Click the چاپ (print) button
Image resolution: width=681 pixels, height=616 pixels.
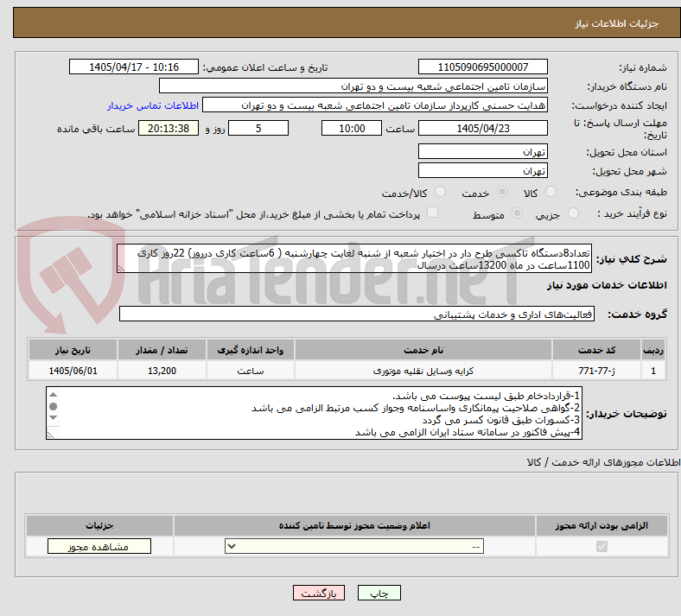pyautogui.click(x=379, y=593)
